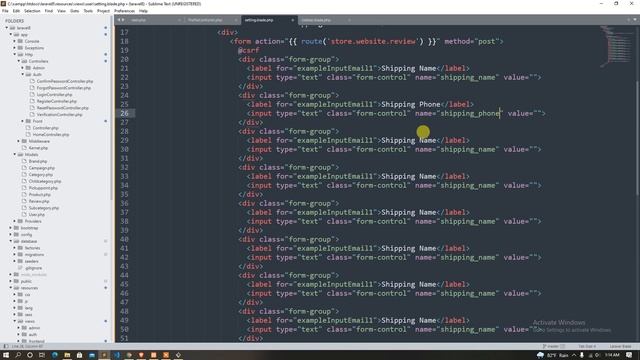Open HomeController.php in sidebar
Image resolution: width=640 pixels, height=360 pixels.
click(x=51, y=134)
